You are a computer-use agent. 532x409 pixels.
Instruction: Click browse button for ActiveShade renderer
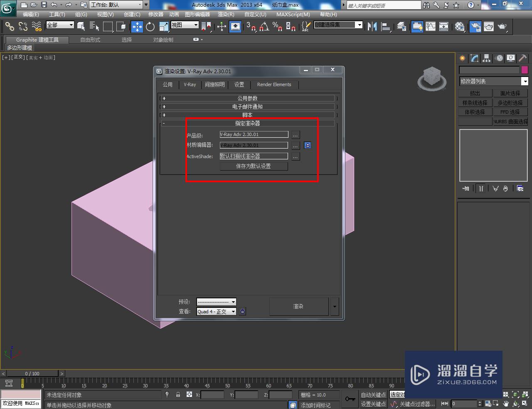295,156
